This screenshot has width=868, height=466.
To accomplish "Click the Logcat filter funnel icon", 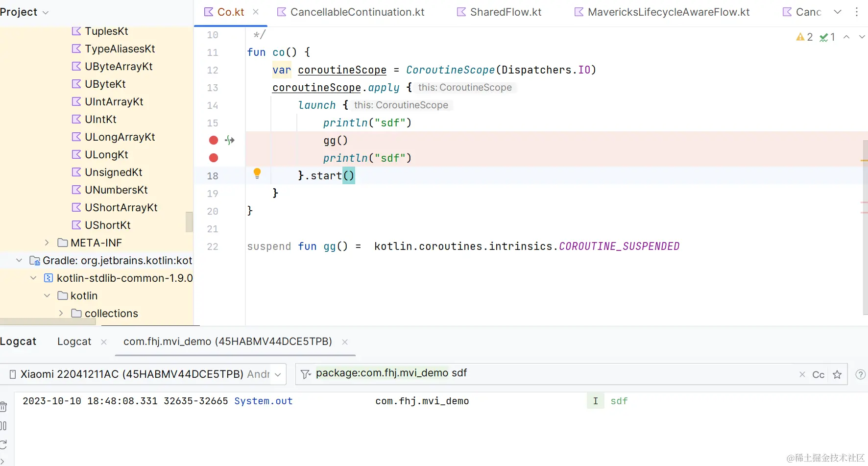I will tap(306, 375).
